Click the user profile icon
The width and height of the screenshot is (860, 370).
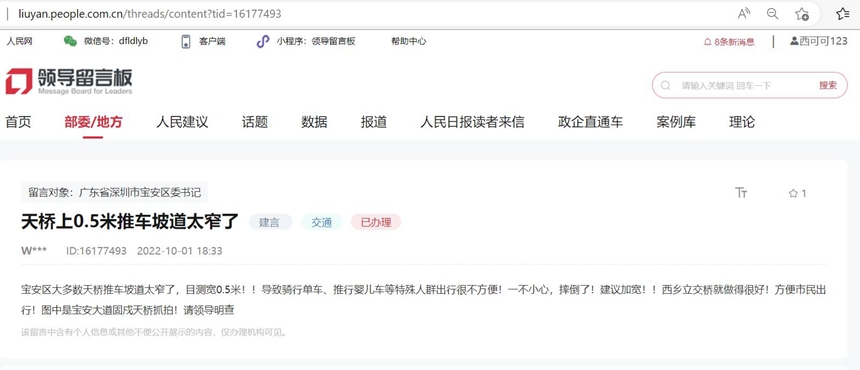794,41
